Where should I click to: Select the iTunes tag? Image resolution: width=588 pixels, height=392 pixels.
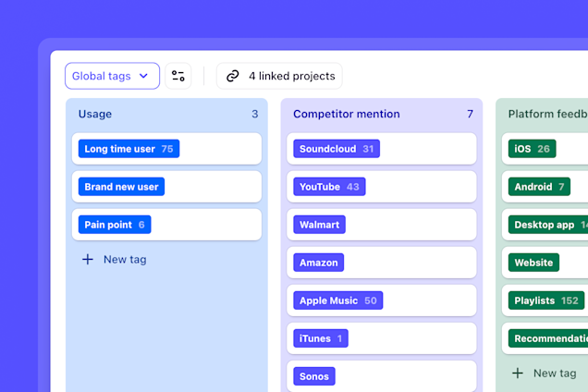tap(321, 338)
